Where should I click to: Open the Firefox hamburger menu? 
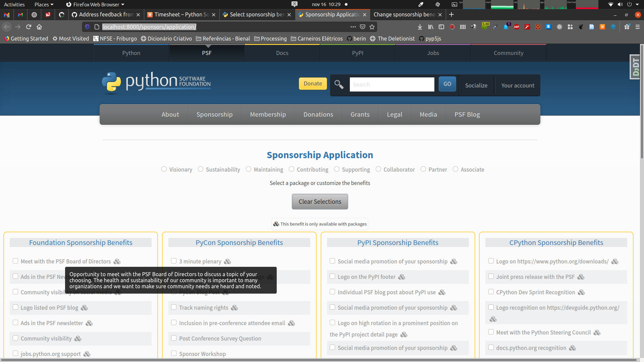pyautogui.click(x=638, y=27)
